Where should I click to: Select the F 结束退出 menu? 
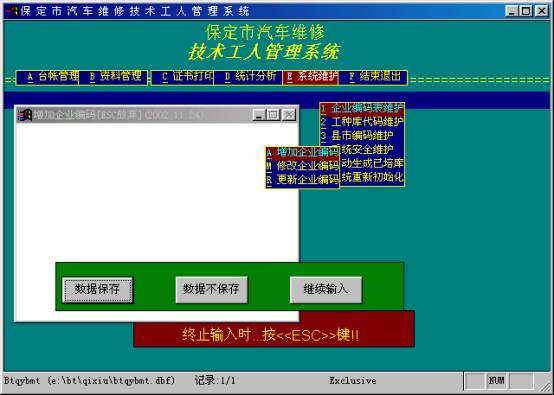pos(373,77)
